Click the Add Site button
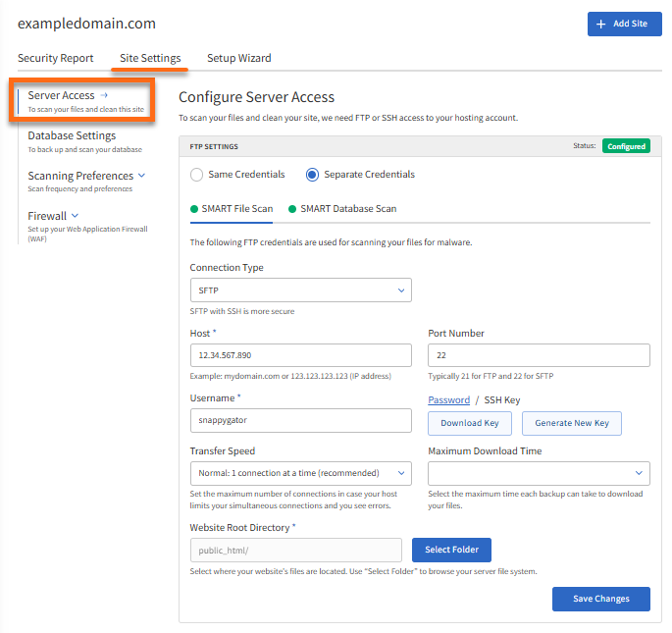Image resolution: width=672 pixels, height=633 pixels. (x=625, y=24)
